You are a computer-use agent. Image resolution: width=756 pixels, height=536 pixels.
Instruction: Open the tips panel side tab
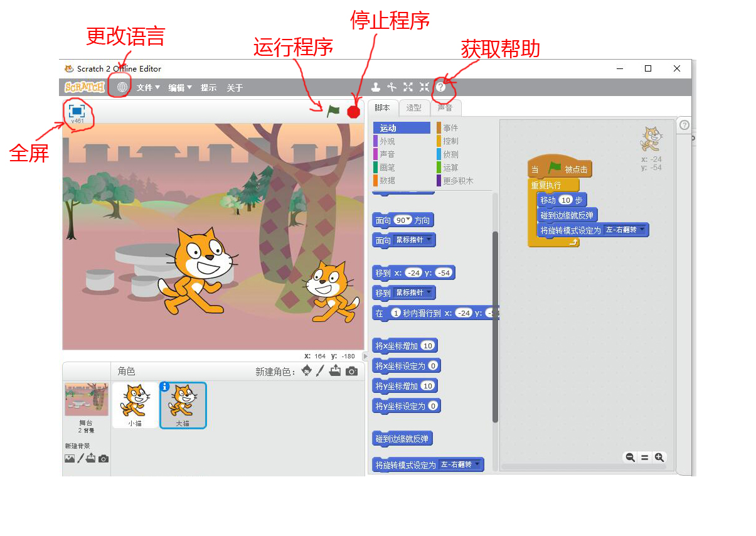(684, 125)
